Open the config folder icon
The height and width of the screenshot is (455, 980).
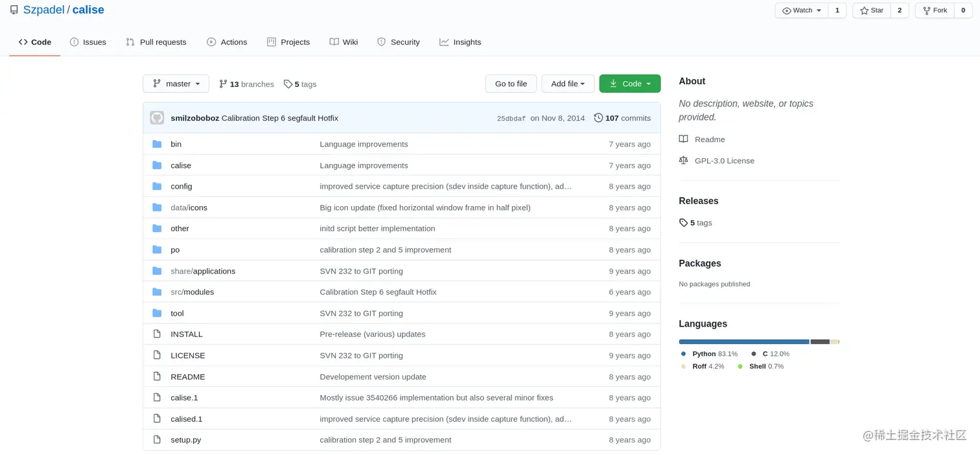pyautogui.click(x=157, y=186)
